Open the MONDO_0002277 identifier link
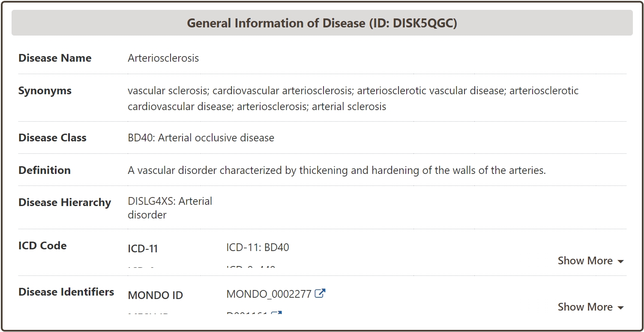Viewport: 644px width, 332px height. tap(269, 294)
